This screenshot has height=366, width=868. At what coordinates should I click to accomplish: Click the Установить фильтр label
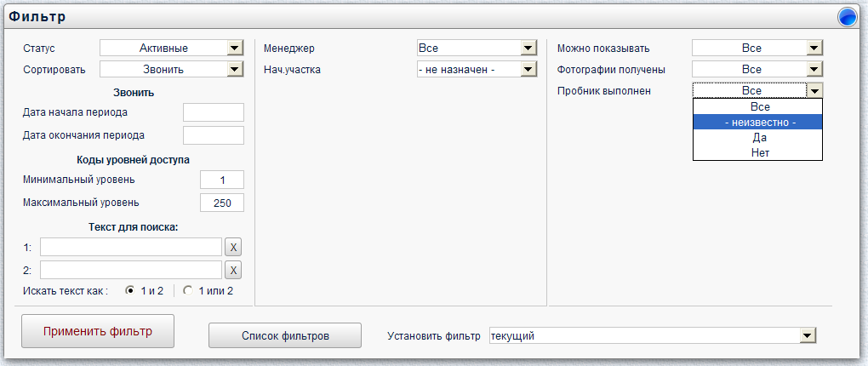(434, 336)
